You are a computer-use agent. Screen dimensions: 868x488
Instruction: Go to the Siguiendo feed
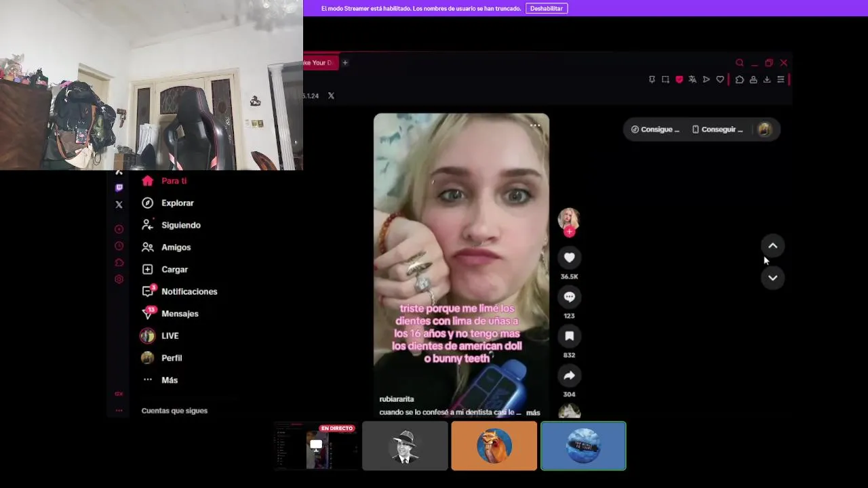171,225
